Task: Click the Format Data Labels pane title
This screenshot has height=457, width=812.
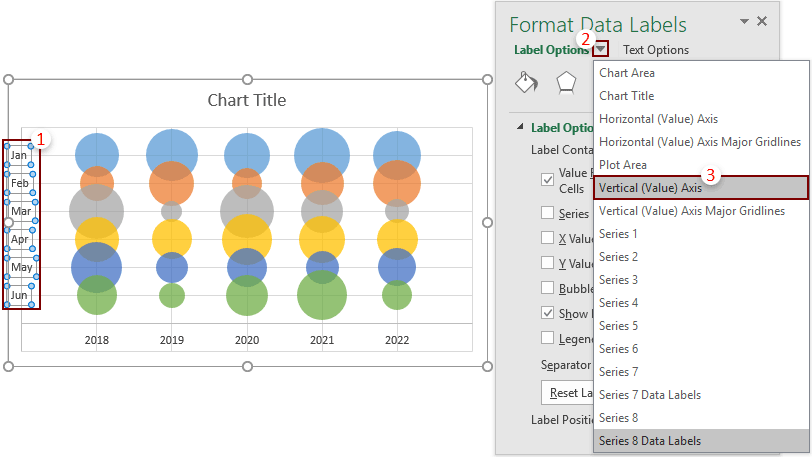Action: [598, 24]
